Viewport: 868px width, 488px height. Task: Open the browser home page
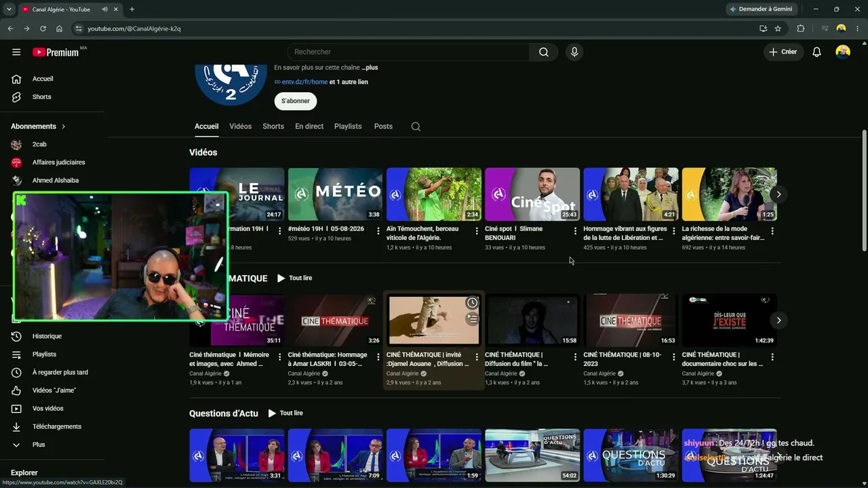[59, 28]
